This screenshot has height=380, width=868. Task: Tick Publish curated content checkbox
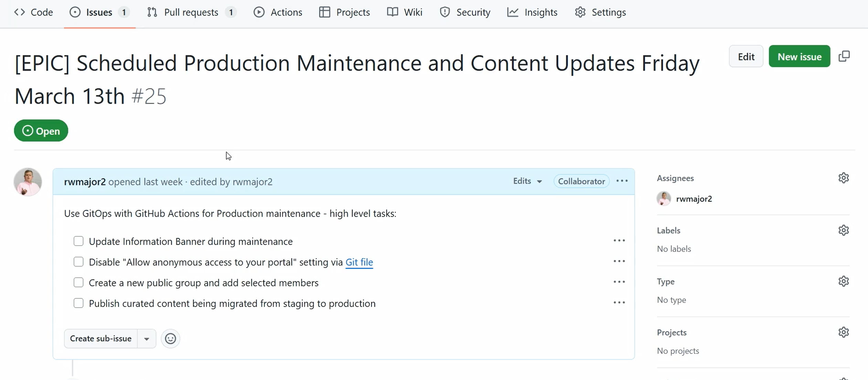tap(78, 303)
